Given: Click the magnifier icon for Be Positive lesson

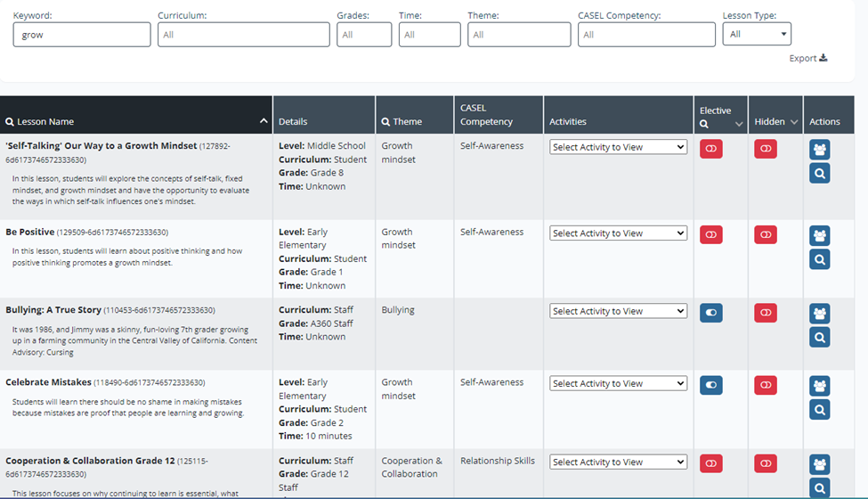Looking at the screenshot, I should coord(819,259).
